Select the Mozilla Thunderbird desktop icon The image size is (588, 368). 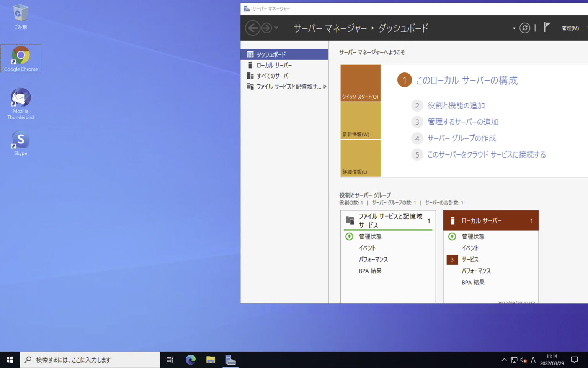point(21,104)
